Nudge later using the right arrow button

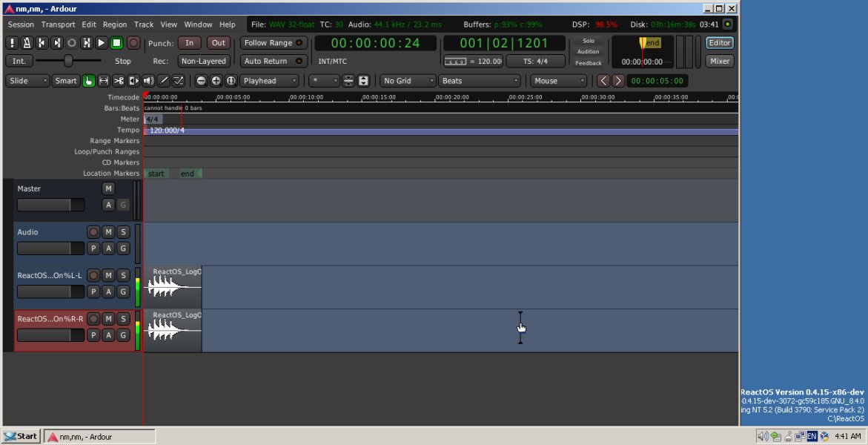[x=618, y=81]
